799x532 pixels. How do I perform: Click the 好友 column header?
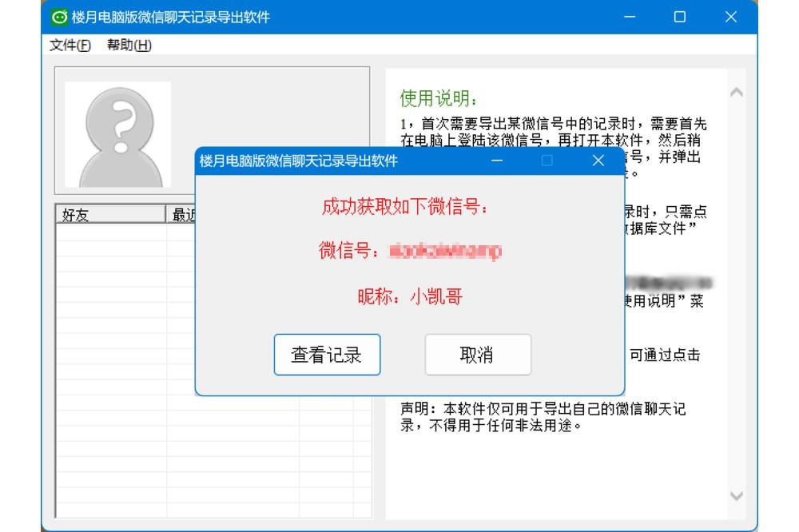coord(109,215)
